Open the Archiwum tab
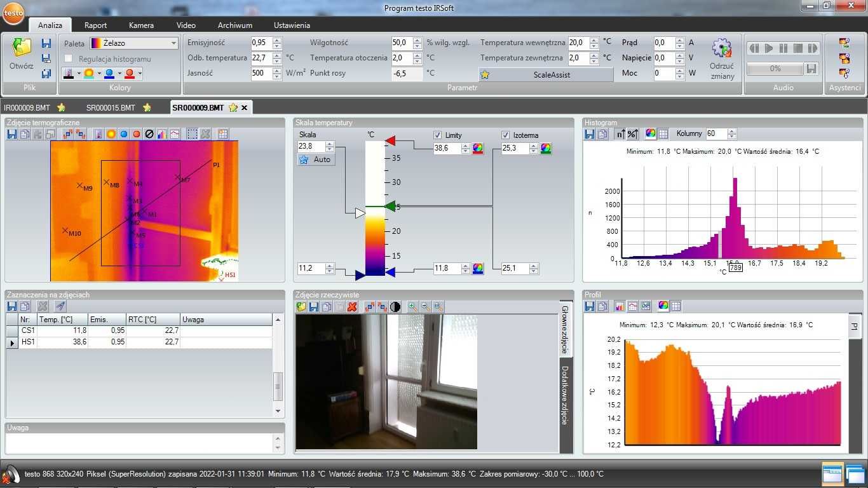Screen dimensions: 868x488 point(235,25)
